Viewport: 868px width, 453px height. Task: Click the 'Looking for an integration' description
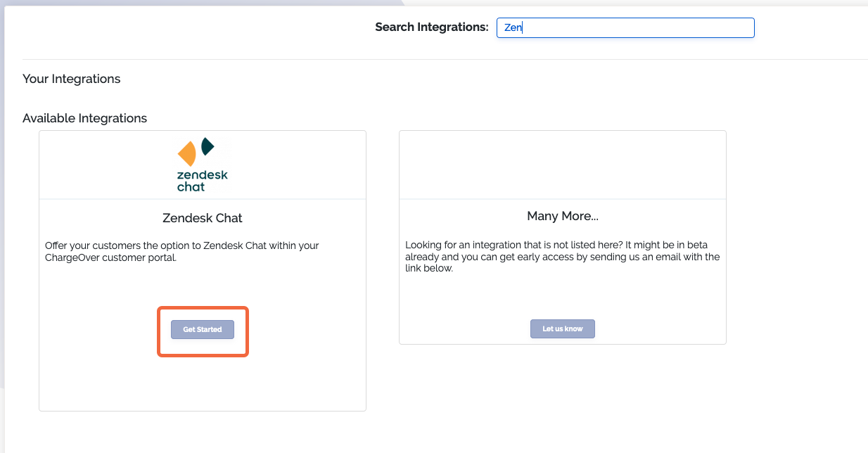point(563,256)
